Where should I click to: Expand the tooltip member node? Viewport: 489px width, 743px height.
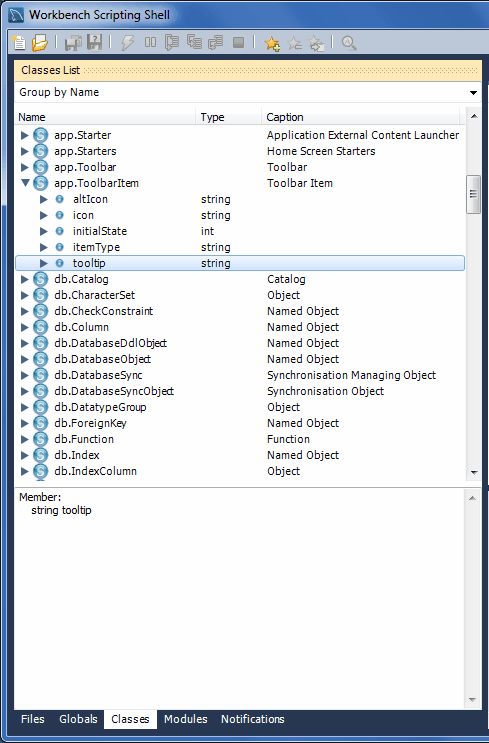tap(44, 263)
